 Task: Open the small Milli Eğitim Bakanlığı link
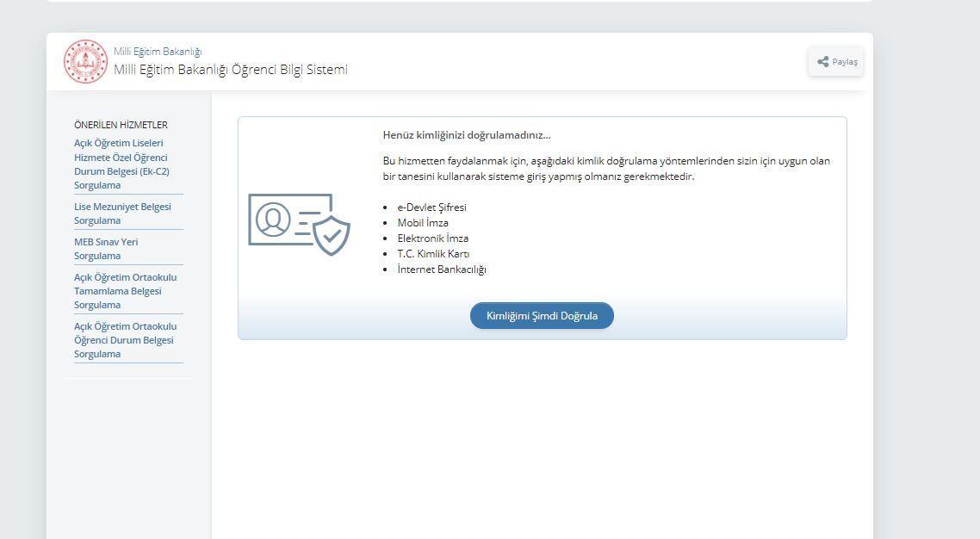158,52
